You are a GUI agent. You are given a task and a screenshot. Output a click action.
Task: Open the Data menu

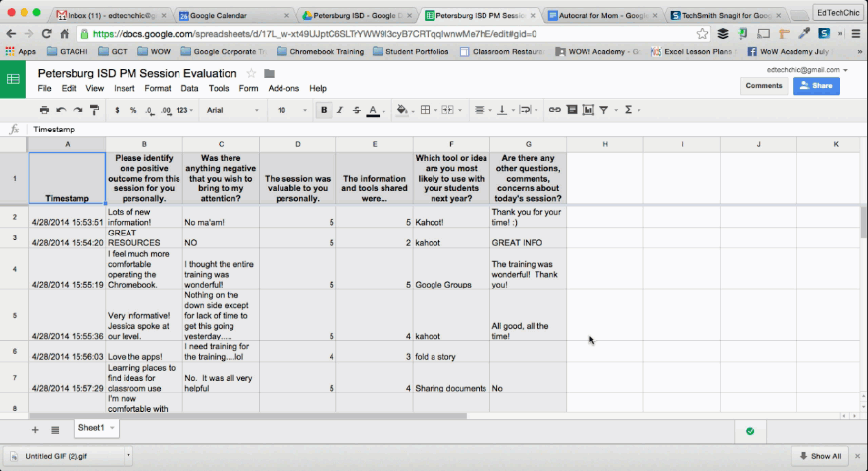pyautogui.click(x=189, y=88)
